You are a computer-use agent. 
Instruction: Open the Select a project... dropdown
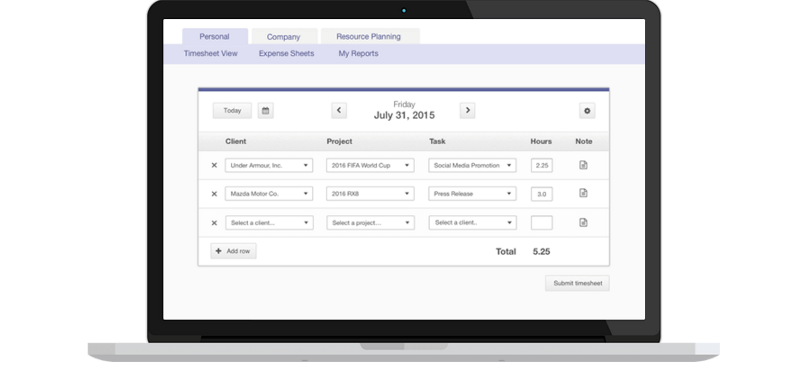370,223
